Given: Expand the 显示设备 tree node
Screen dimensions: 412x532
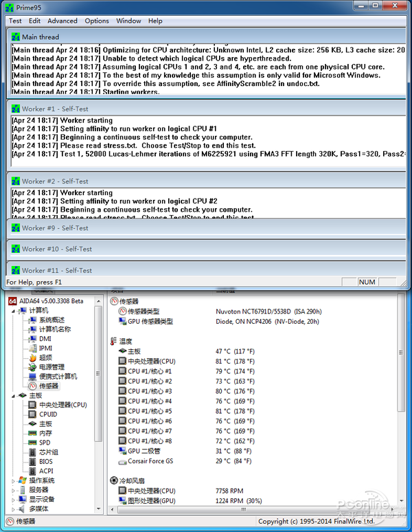Looking at the screenshot, I should pyautogui.click(x=13, y=499).
